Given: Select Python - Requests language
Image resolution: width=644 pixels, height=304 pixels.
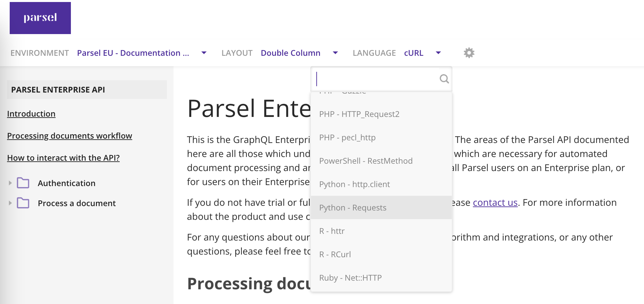Looking at the screenshot, I should (x=381, y=207).
